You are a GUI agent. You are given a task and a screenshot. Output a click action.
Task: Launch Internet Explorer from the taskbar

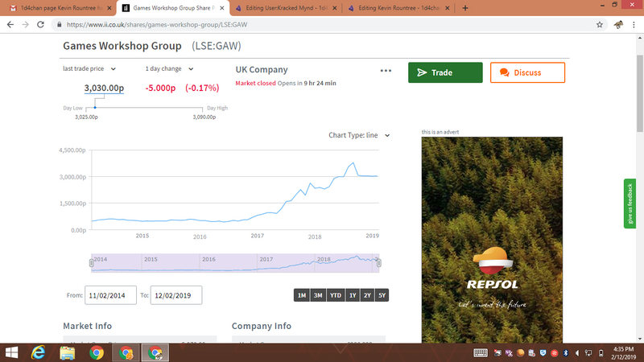(x=38, y=352)
